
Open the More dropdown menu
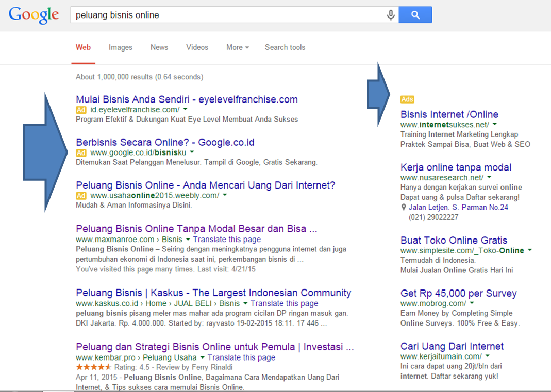(238, 47)
